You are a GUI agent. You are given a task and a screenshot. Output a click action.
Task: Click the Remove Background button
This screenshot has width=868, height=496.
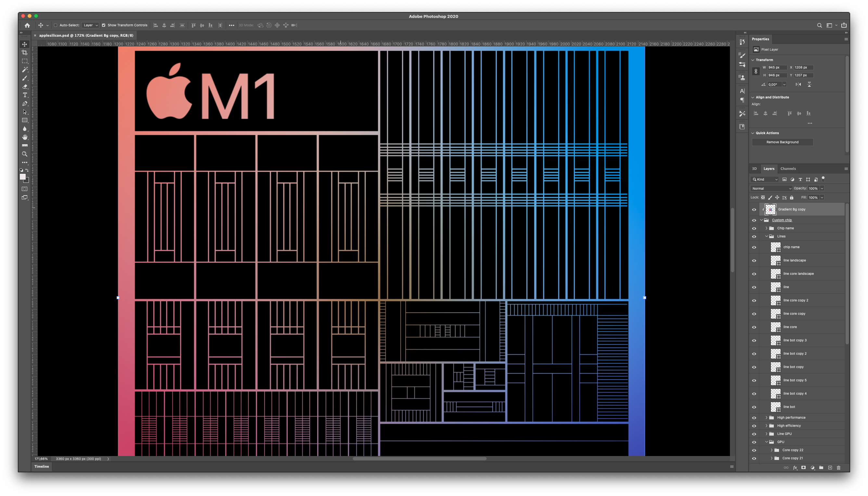(782, 142)
